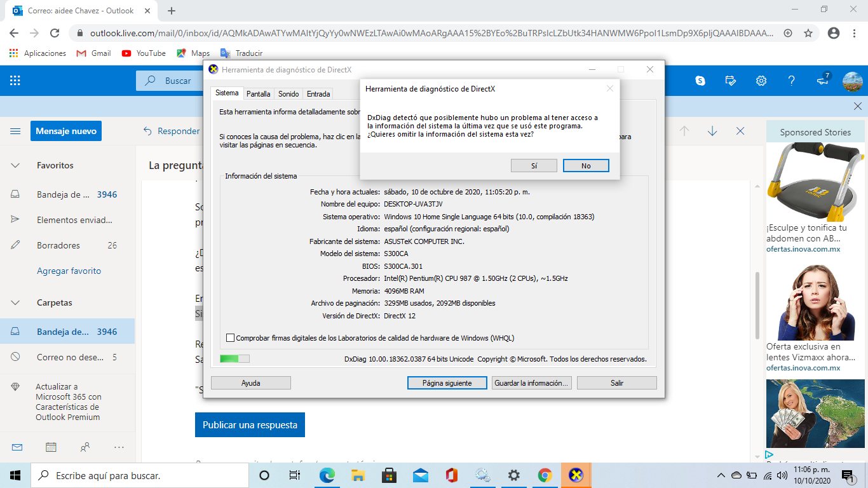Click Publicar una respuesta button

250,425
